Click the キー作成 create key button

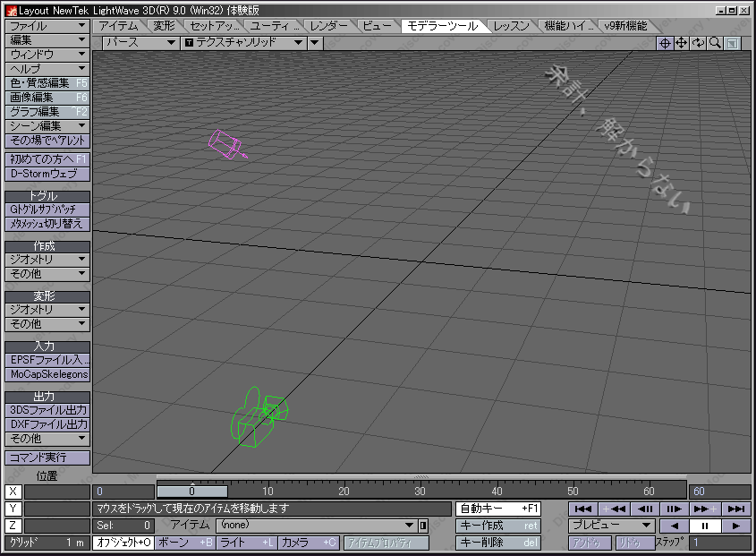pyautogui.click(x=498, y=526)
